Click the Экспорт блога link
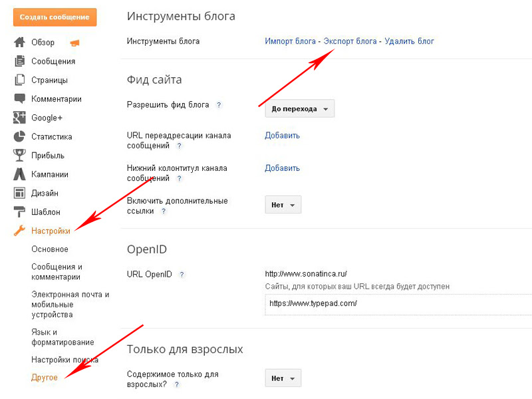The image size is (532, 399). (350, 41)
